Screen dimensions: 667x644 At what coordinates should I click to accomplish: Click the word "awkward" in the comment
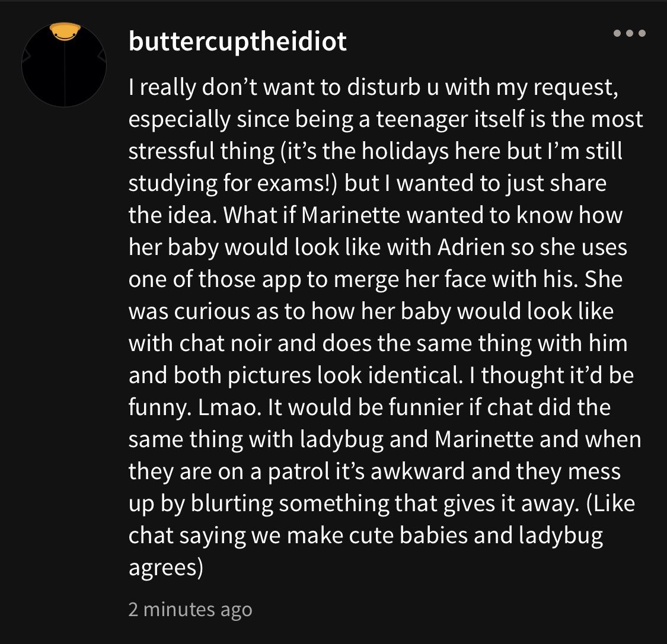[x=417, y=471]
